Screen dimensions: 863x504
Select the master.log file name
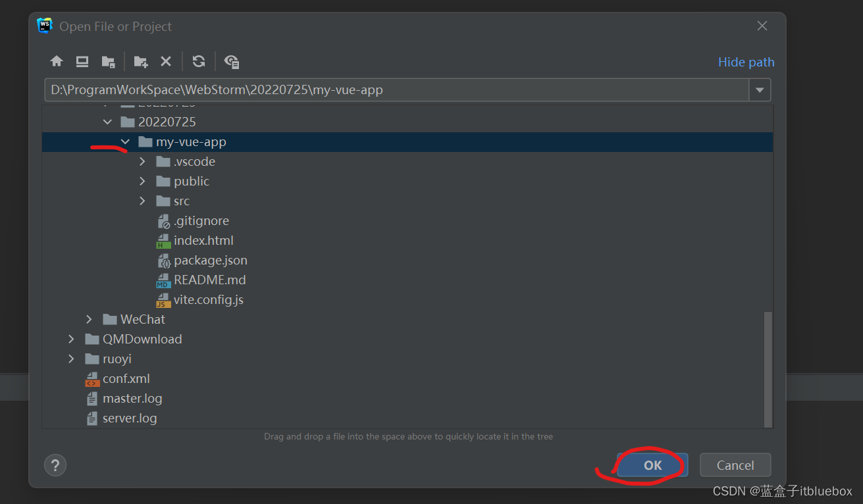(x=132, y=398)
